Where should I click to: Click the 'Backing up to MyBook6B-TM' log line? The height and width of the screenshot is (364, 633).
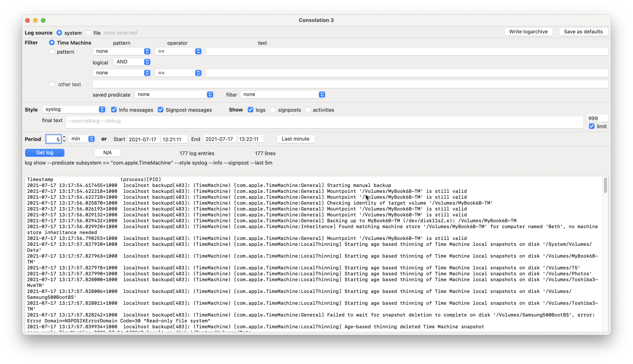[272, 221]
